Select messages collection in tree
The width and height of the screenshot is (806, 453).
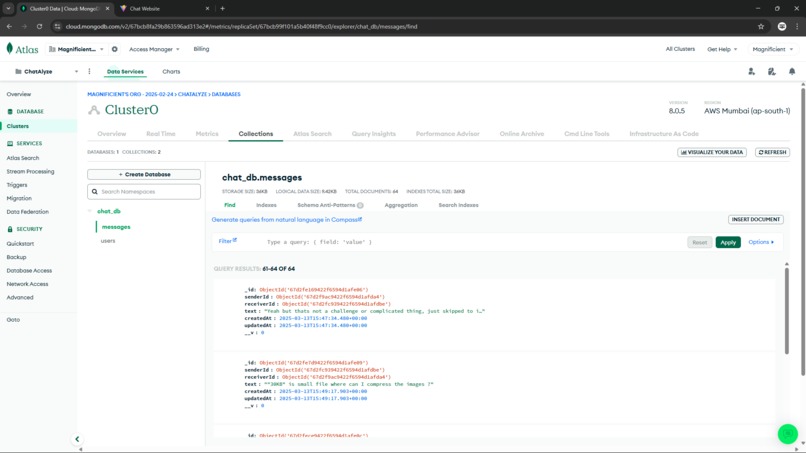(x=116, y=227)
